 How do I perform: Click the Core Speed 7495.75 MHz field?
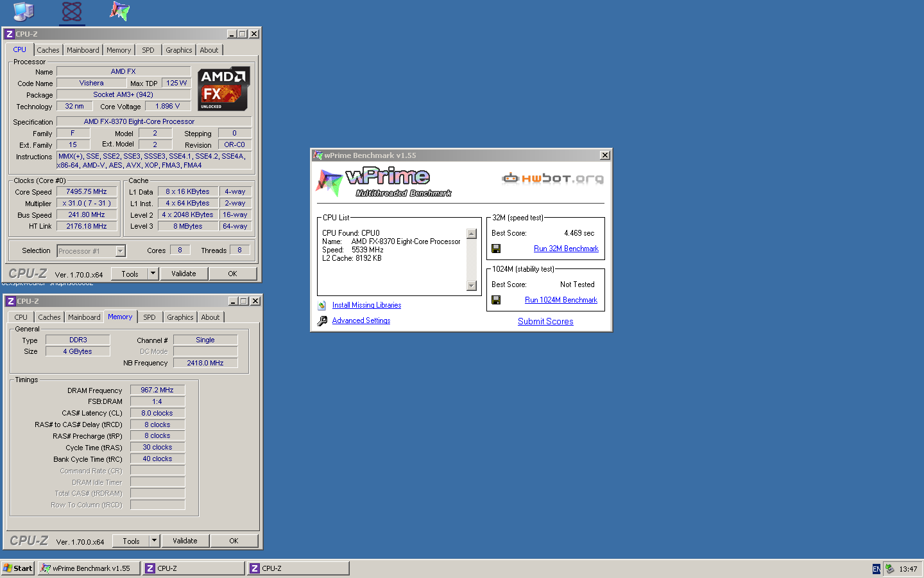pos(87,191)
